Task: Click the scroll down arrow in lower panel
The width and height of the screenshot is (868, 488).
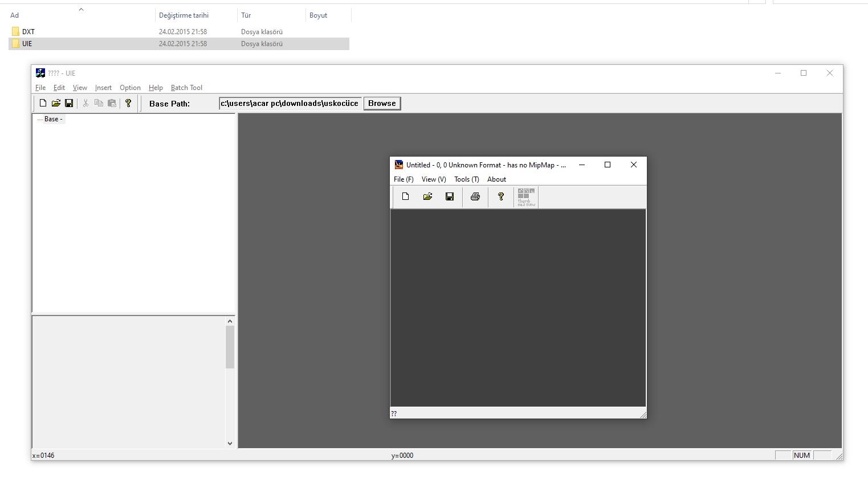Action: pyautogui.click(x=230, y=443)
